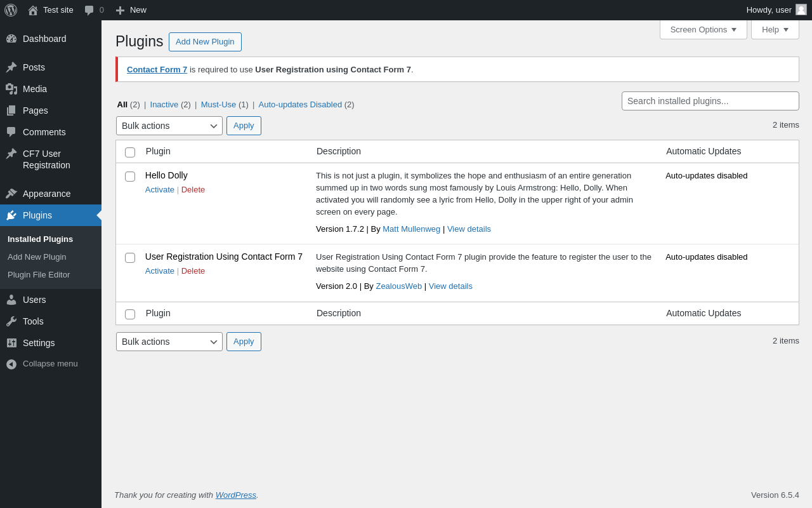The image size is (812, 508).
Task: Expand the Help tab
Action: click(775, 29)
